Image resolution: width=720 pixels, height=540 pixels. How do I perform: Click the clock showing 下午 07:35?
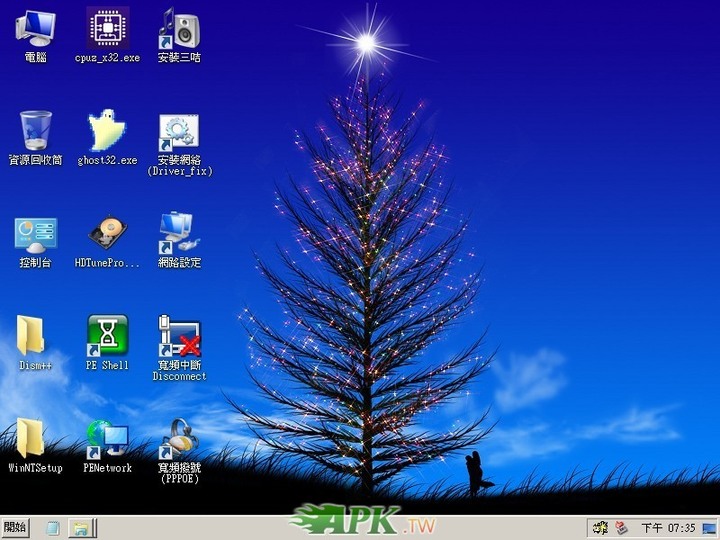(x=668, y=528)
